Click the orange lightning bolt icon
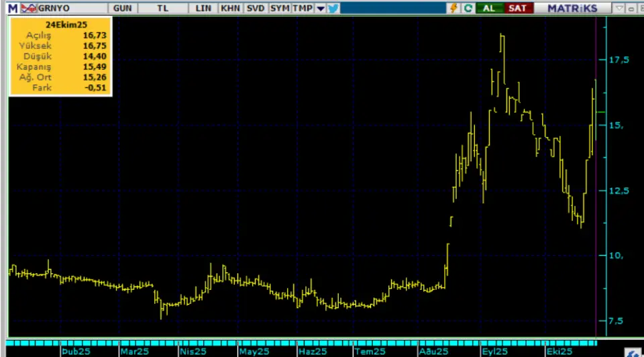The image size is (644, 357). [453, 8]
